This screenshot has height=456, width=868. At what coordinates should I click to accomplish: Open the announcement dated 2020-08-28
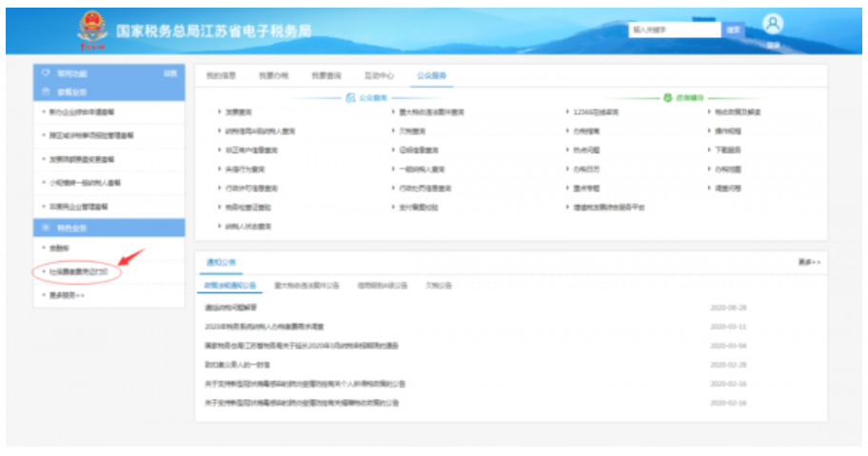[x=232, y=308]
